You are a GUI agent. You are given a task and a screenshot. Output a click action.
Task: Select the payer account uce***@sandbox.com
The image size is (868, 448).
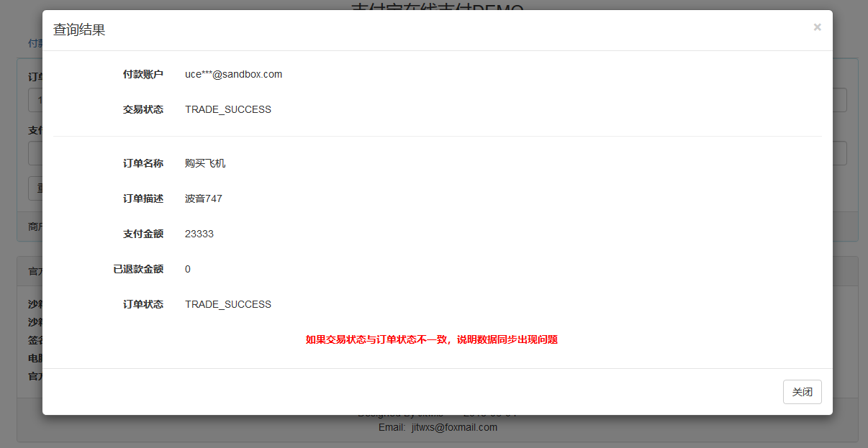click(233, 73)
